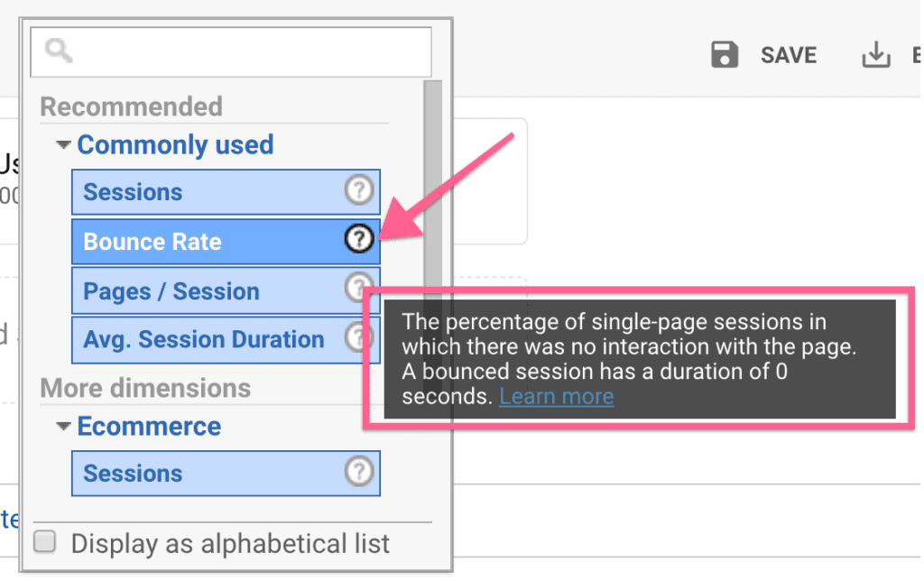
Task: Collapse the Ecommerce group arrow
Action: tap(63, 427)
